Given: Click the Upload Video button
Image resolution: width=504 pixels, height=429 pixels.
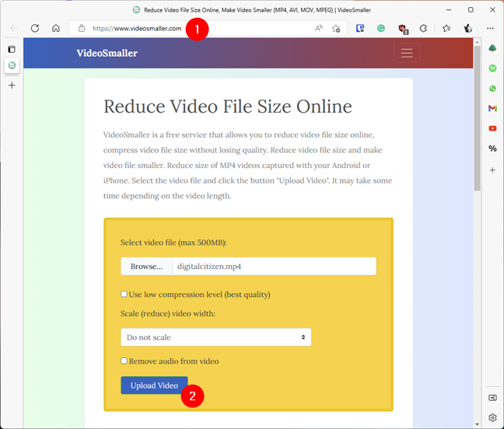Looking at the screenshot, I should 154,385.
